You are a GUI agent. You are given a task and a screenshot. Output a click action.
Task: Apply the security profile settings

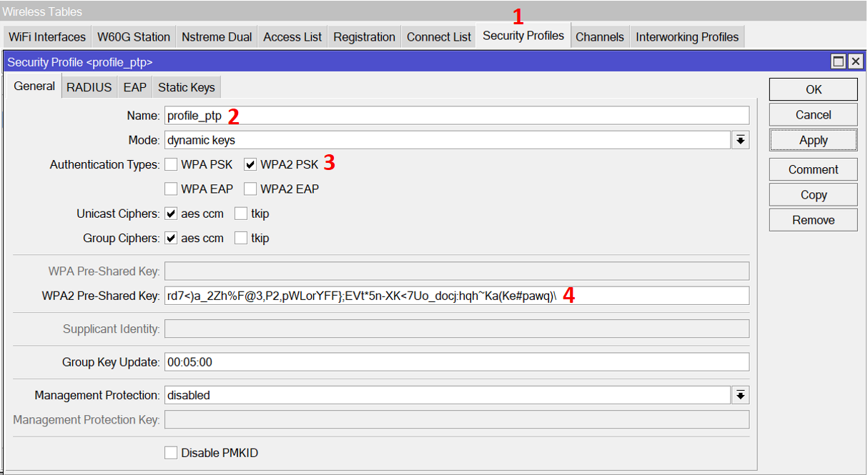pyautogui.click(x=813, y=140)
